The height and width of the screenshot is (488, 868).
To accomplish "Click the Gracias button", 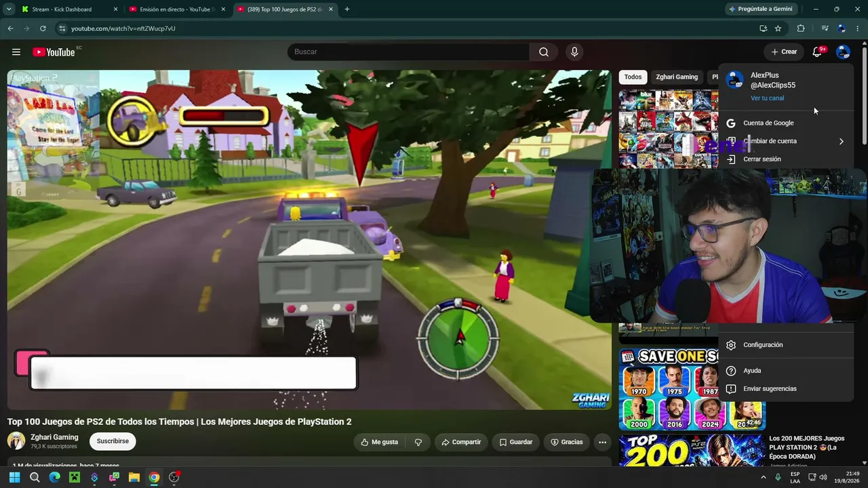I will [566, 442].
